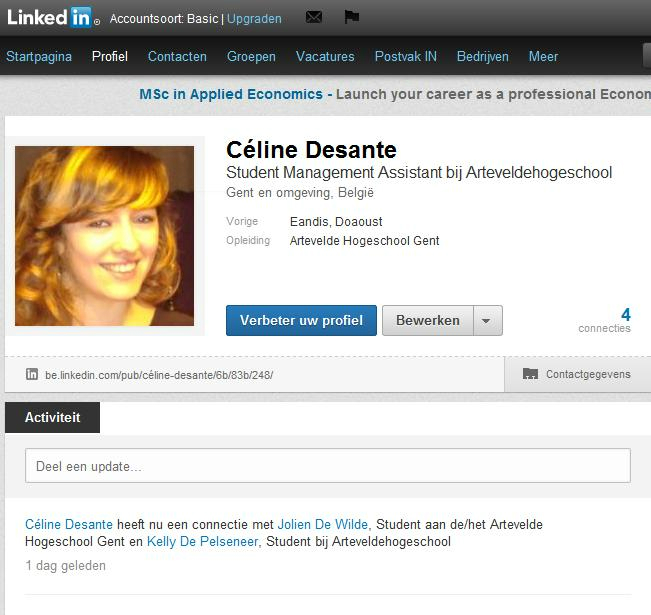This screenshot has height=615, width=651.
Task: Open Vacatures in the top navigation
Action: (x=325, y=57)
